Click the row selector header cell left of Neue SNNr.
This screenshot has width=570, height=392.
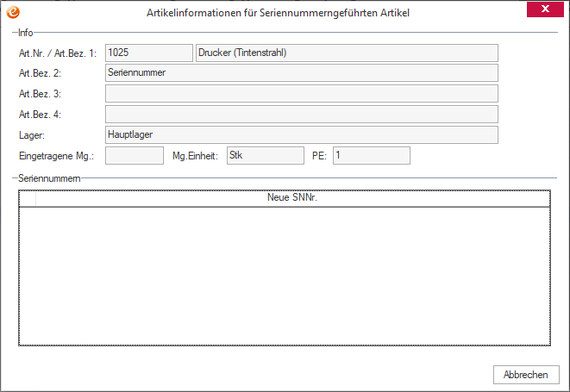[x=28, y=198]
